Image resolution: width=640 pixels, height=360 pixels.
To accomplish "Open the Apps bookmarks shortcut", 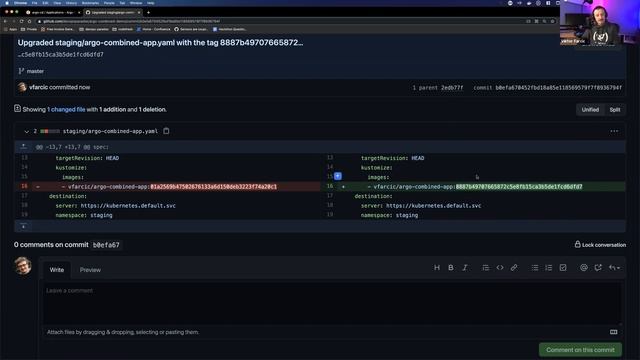I will [11, 29].
